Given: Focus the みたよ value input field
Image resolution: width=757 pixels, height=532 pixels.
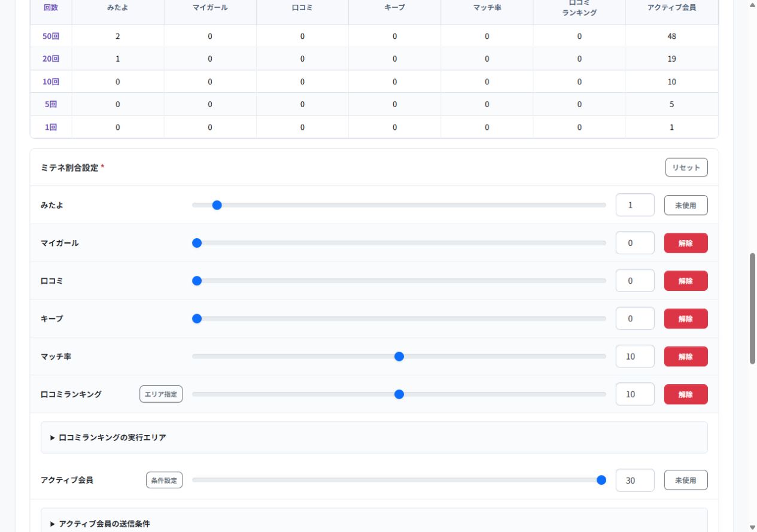Looking at the screenshot, I should click(635, 205).
